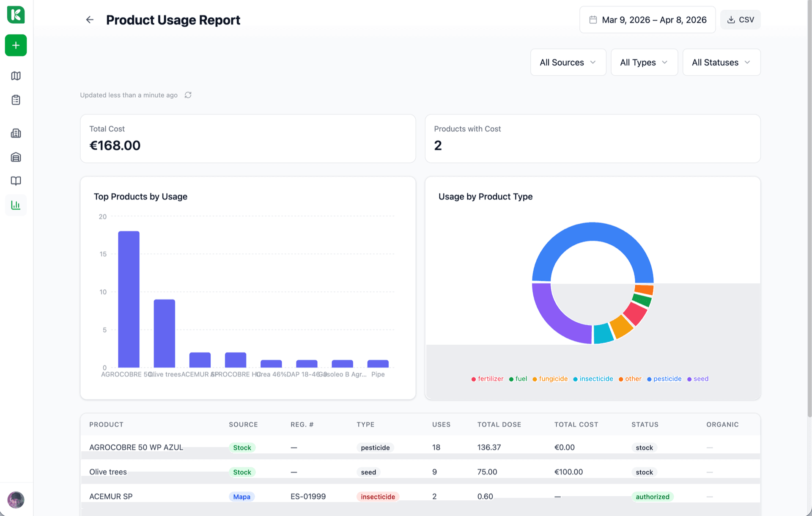Open the green plus create button
The height and width of the screenshot is (516, 812).
pyautogui.click(x=16, y=45)
